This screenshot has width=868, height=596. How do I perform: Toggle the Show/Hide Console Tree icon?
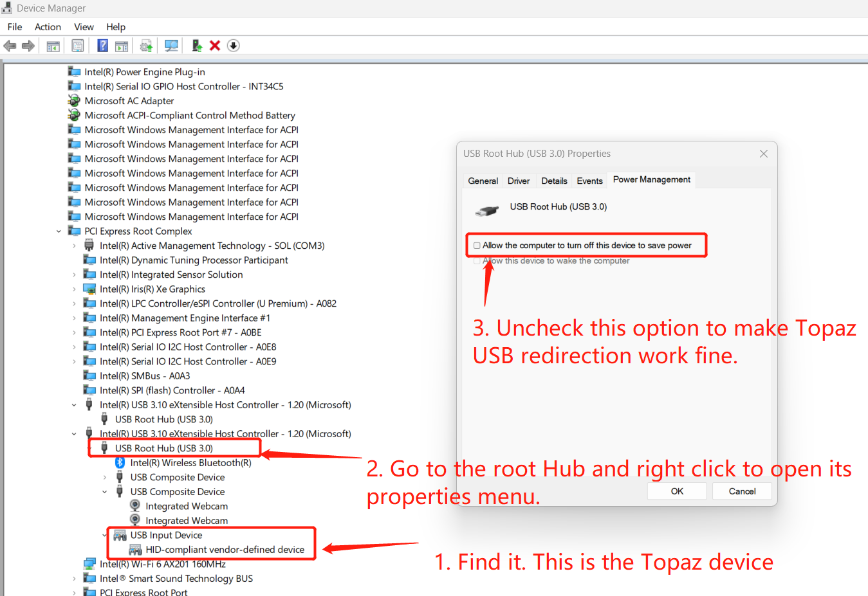click(53, 46)
